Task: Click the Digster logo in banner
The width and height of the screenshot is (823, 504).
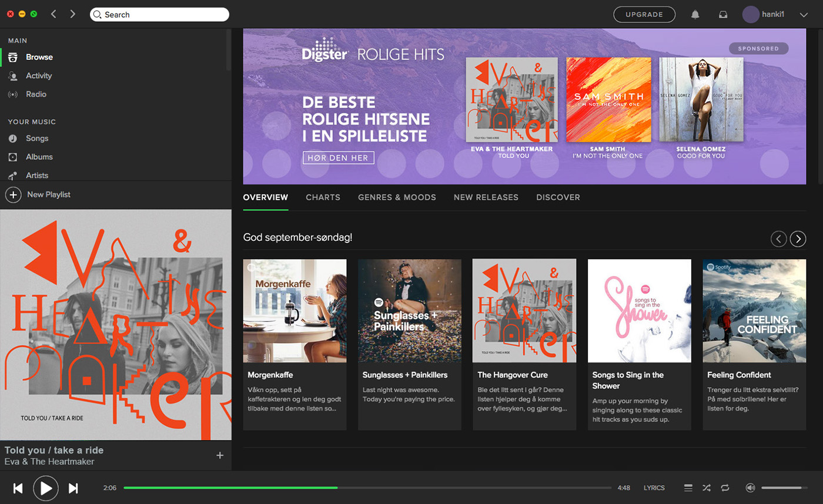Action: click(325, 50)
